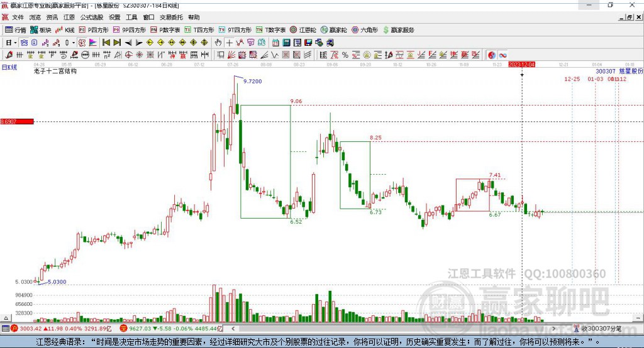Open the calculator icon
The width and height of the screenshot is (644, 348).
[286, 43]
